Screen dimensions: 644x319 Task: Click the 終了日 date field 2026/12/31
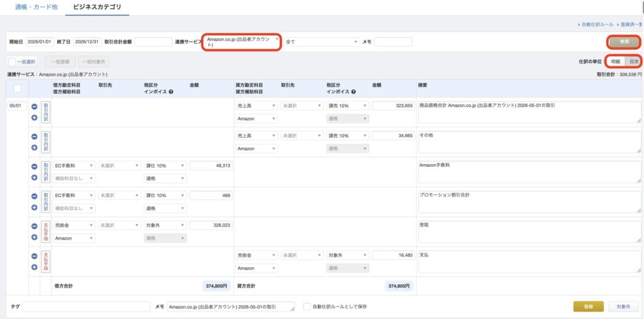click(87, 42)
